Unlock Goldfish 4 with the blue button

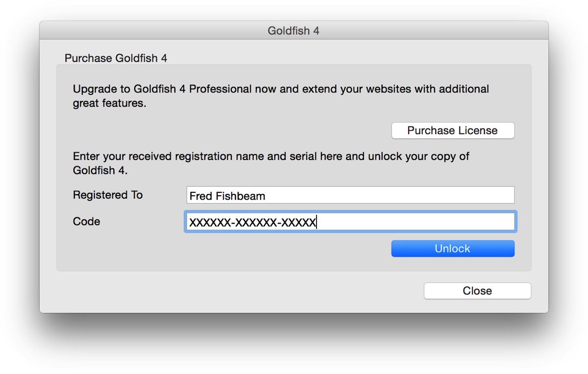(x=453, y=249)
